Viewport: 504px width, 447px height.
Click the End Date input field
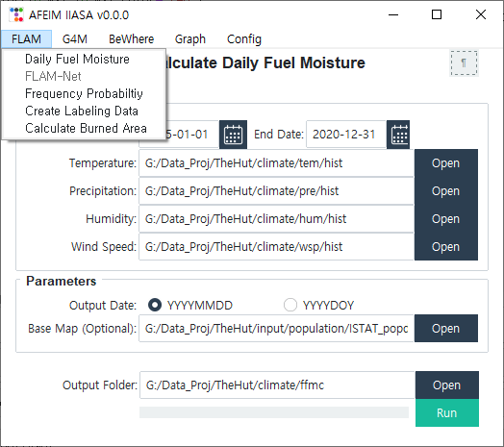pos(346,135)
